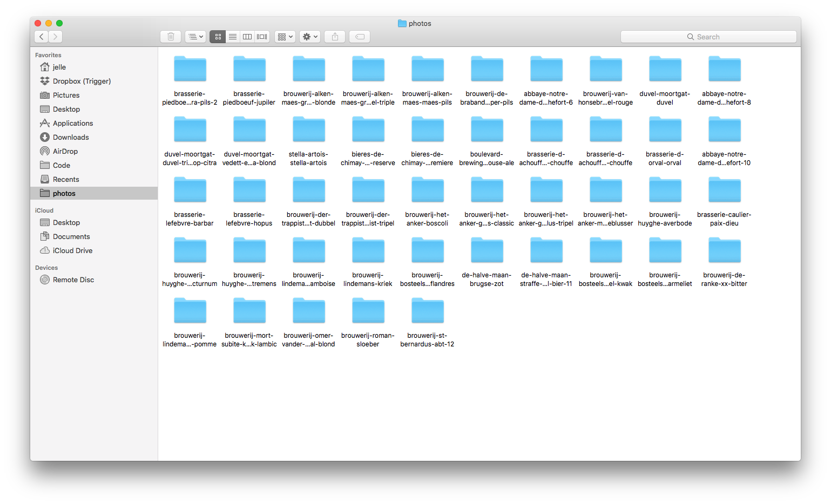Click the trash delete toolbar icon

171,37
